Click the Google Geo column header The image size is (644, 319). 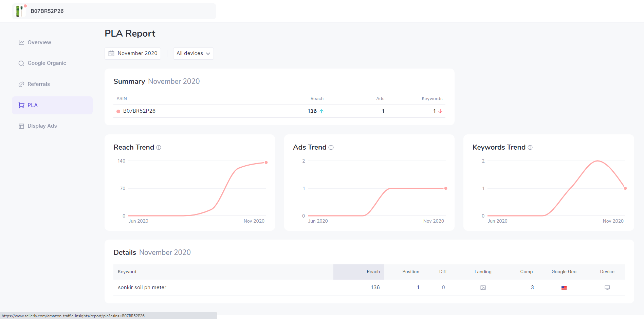564,272
